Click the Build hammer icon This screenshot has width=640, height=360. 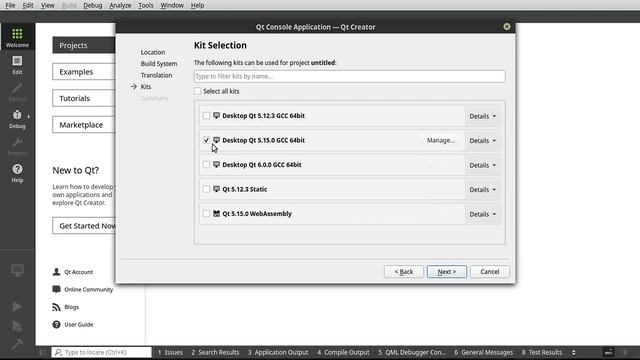tap(17, 344)
